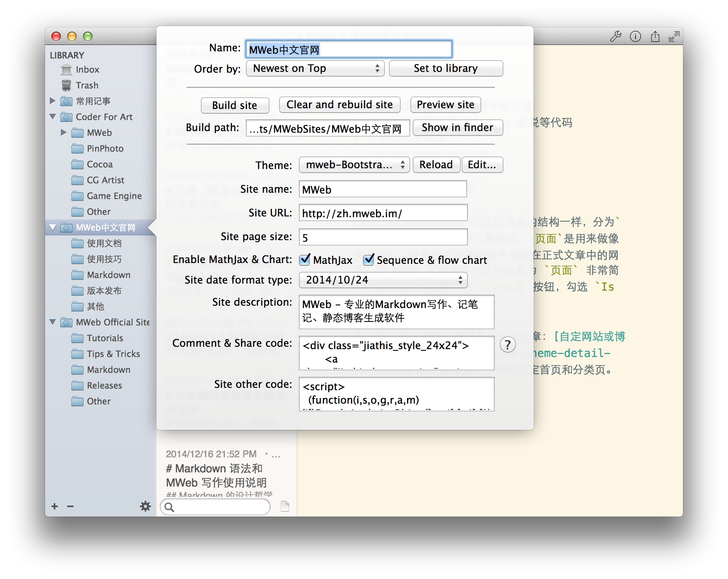Click the Name field containing MWeb中文官网

coord(349,50)
